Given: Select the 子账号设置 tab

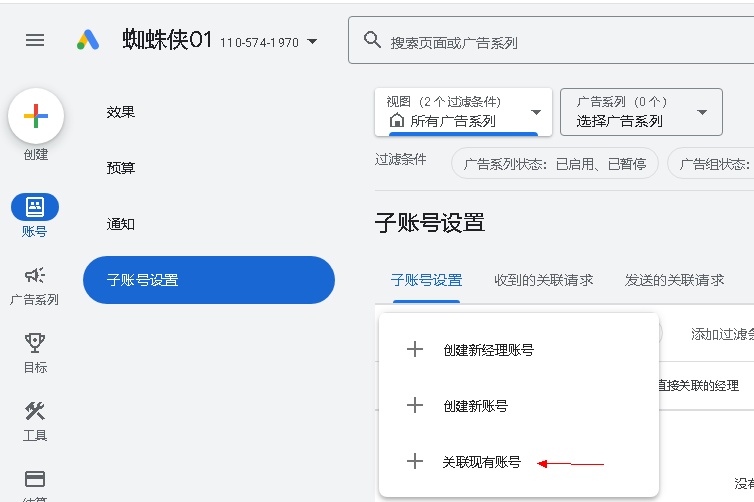Looking at the screenshot, I should pyautogui.click(x=426, y=280).
